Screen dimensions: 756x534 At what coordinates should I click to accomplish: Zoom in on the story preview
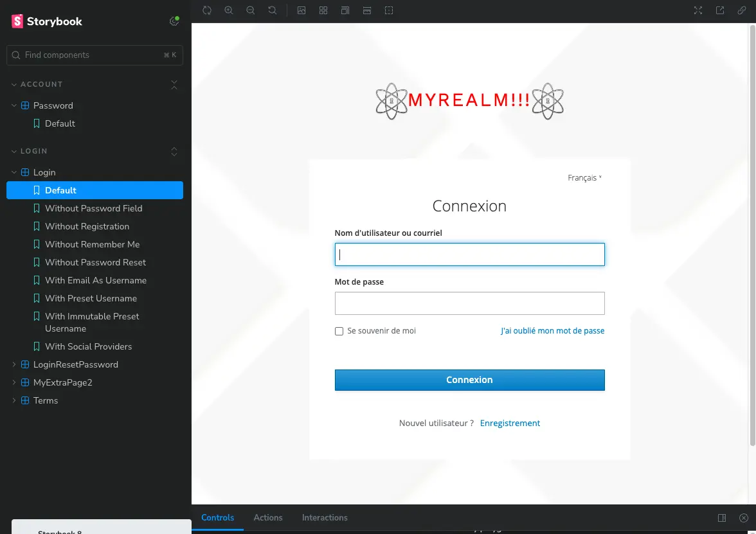coord(229,10)
